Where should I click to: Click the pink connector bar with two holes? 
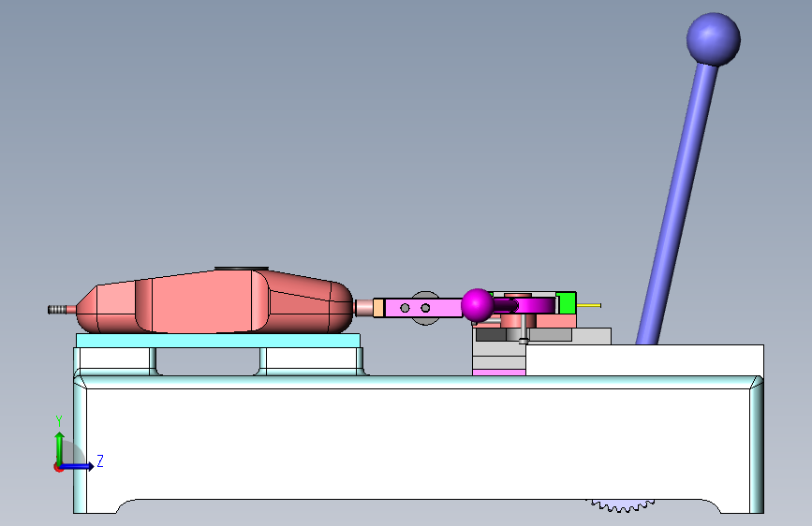click(x=423, y=308)
